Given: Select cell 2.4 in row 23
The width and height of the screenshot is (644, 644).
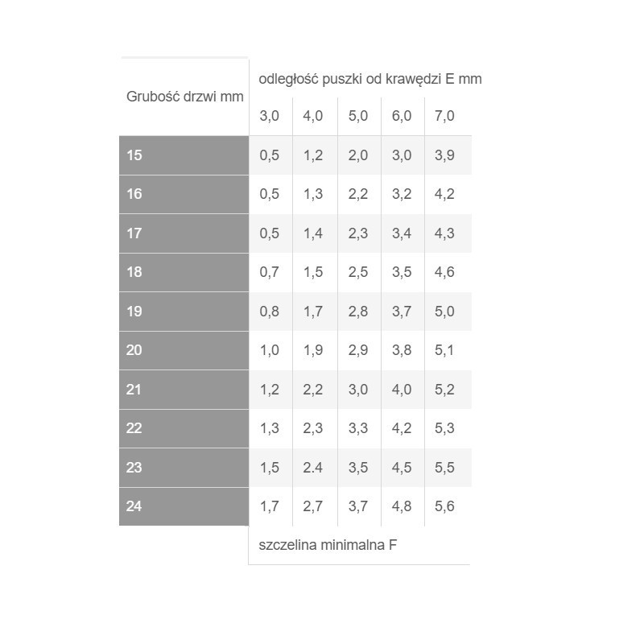Looking at the screenshot, I should (313, 468).
